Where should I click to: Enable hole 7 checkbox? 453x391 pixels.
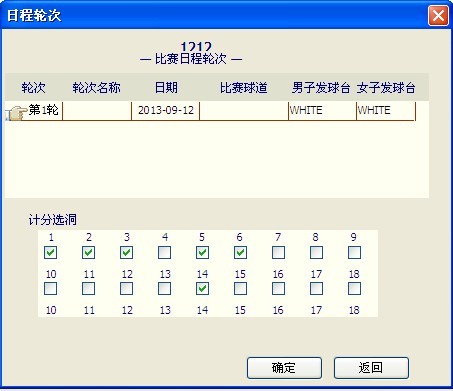point(278,252)
